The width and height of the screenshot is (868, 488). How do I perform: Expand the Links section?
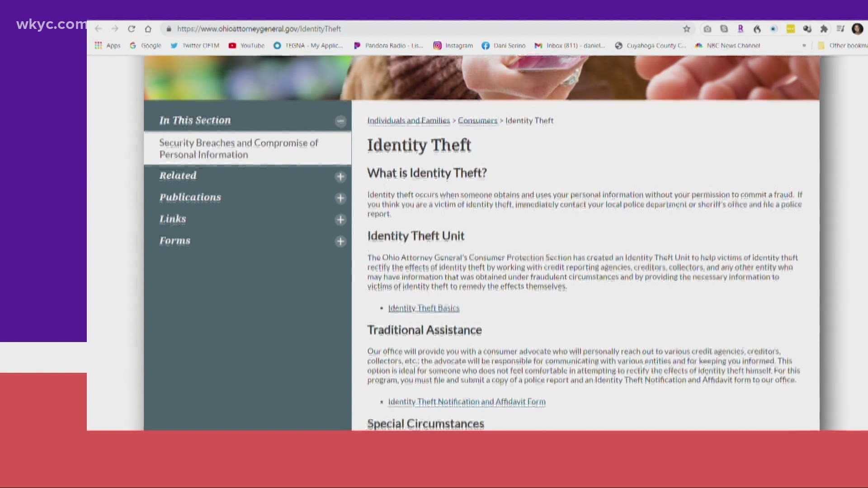(x=340, y=220)
